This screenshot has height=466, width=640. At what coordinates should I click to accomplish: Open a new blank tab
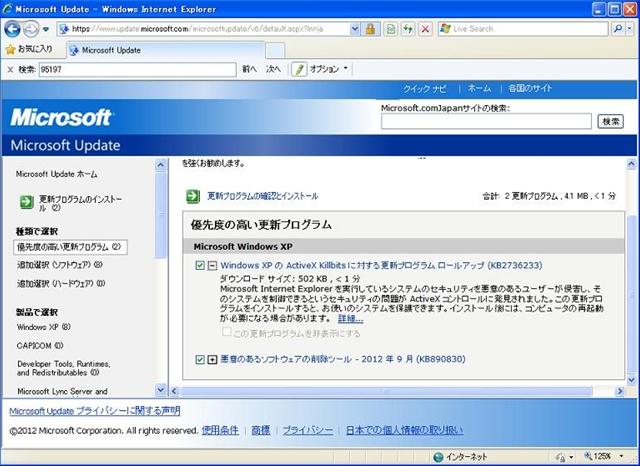coord(275,51)
